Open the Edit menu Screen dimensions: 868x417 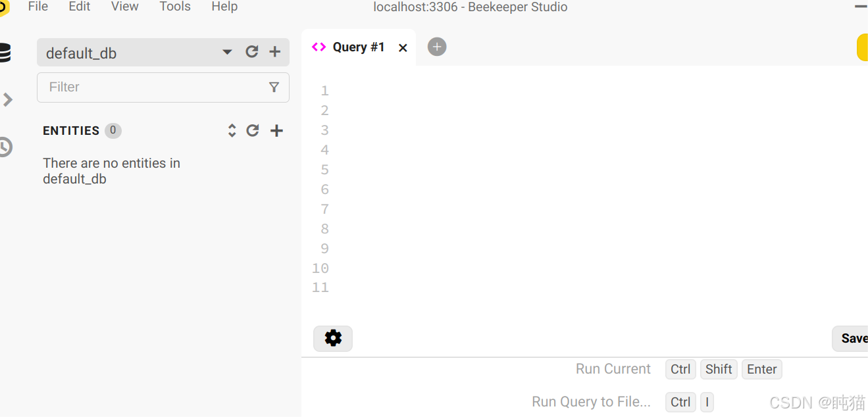pyautogui.click(x=80, y=7)
